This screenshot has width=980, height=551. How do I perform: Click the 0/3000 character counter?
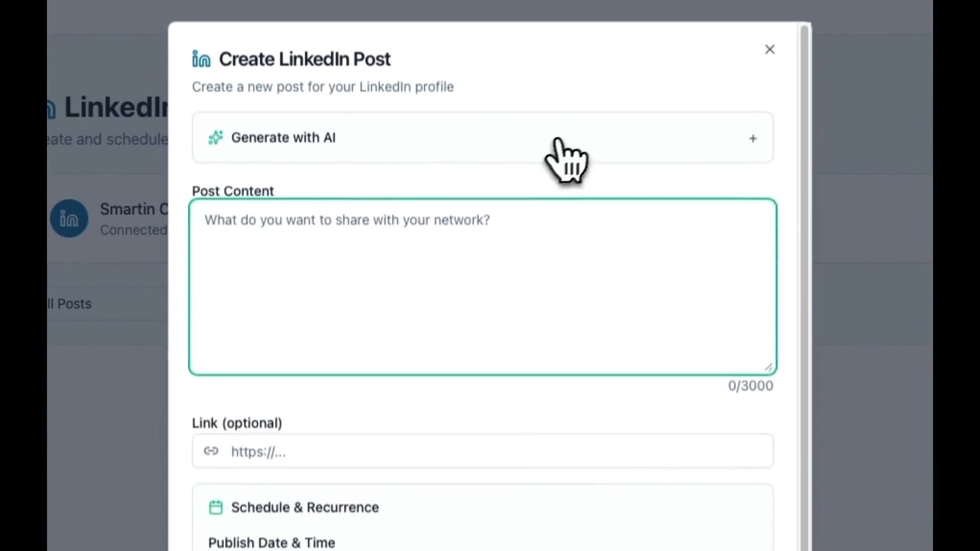click(x=750, y=386)
